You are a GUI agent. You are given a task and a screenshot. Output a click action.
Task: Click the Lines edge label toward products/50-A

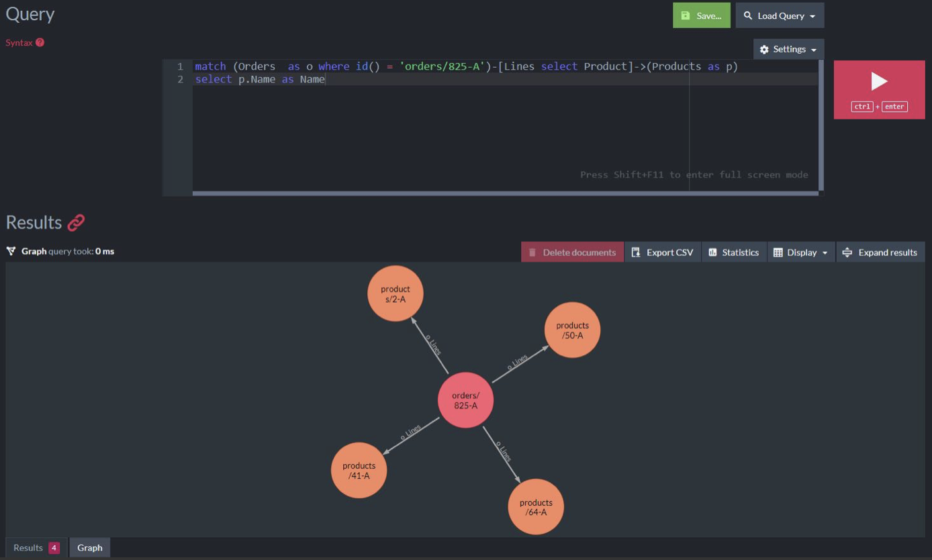517,363
